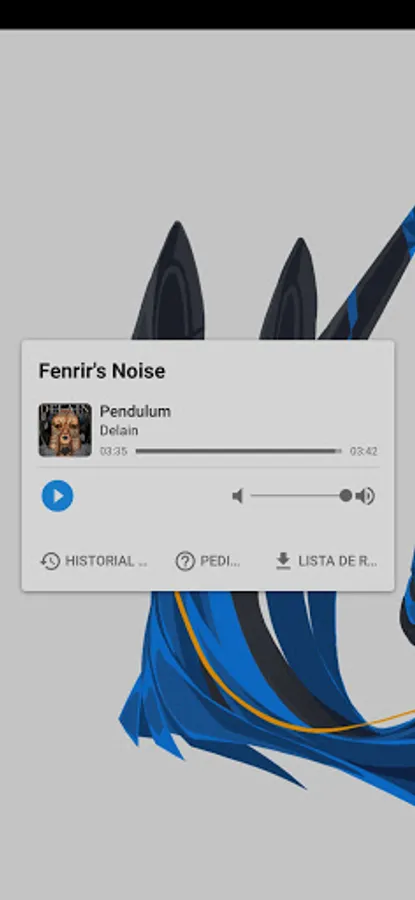Select the Pendulum song title

[x=135, y=412]
